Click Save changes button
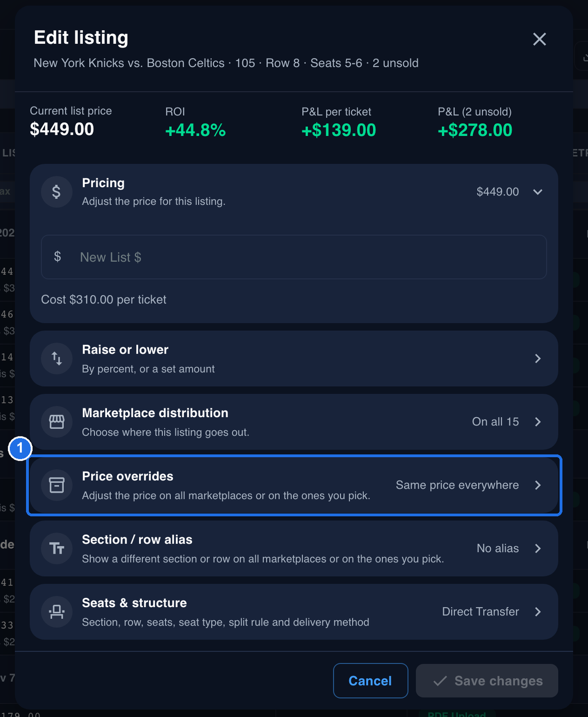Screen dimensions: 588x717 tap(487, 681)
